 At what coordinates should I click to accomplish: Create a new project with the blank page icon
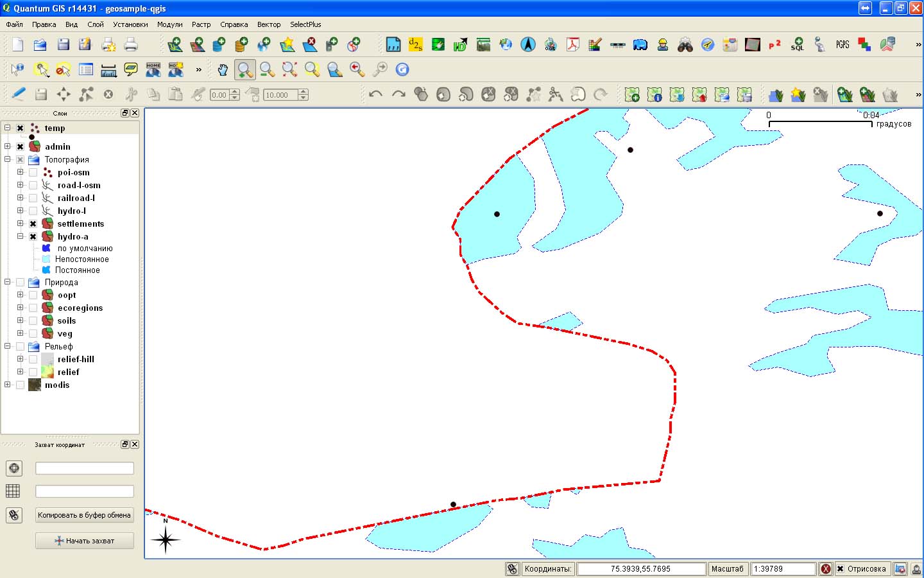(18, 44)
